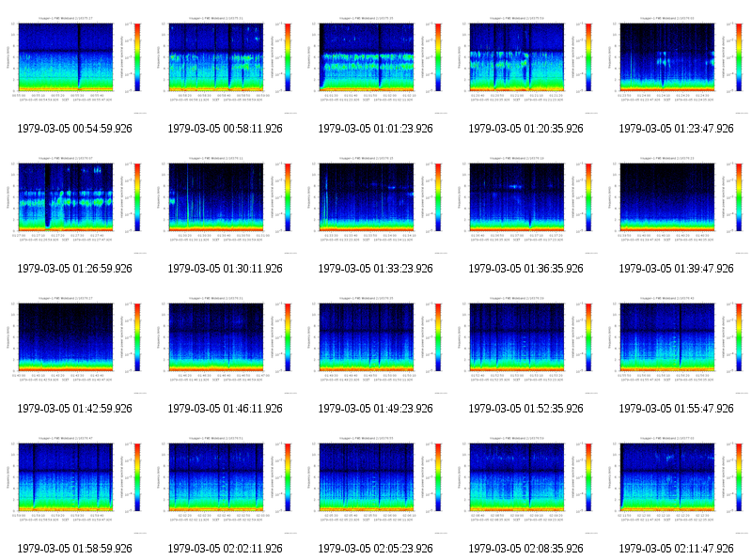Click caption 1979-03-05 02:11:47.926

(677, 549)
